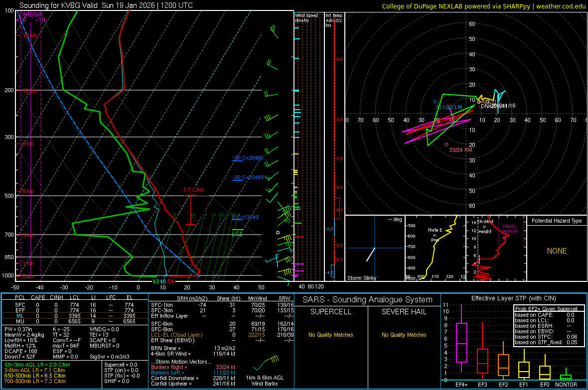Image resolution: width=588 pixels, height=390 pixels.
Task: Click the Bunkers Left storm motion row
Action: (193, 373)
